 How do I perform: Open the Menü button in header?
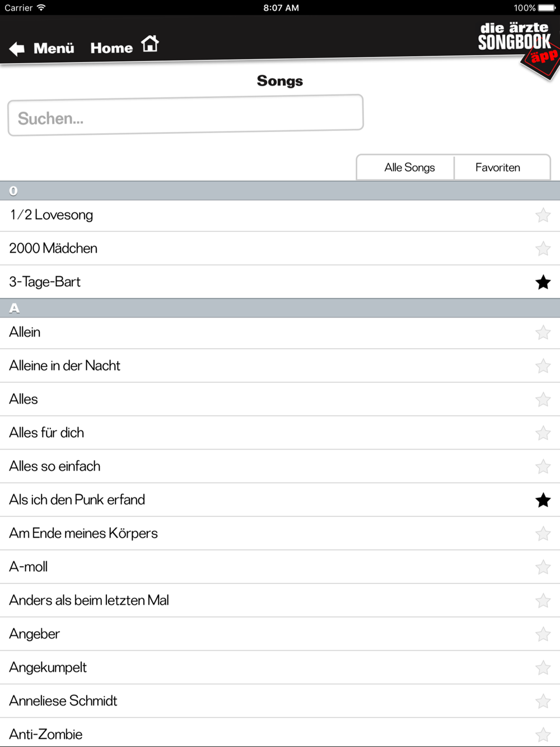pyautogui.click(x=54, y=48)
